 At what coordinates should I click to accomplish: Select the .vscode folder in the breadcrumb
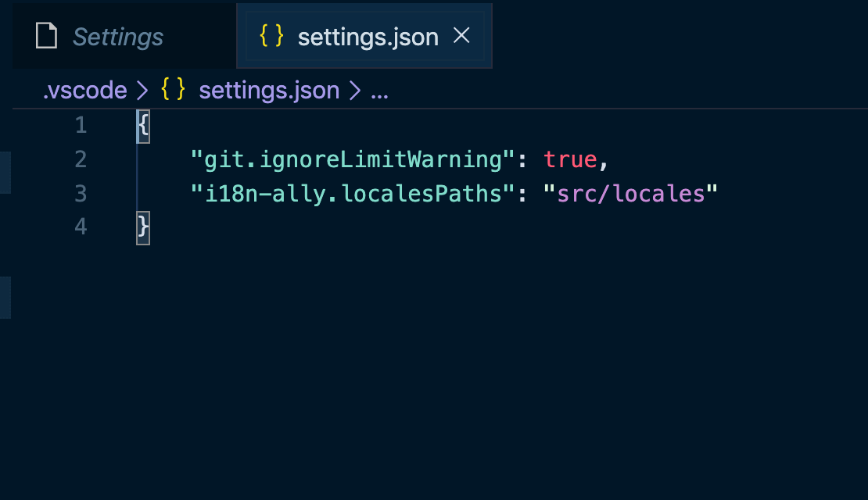pos(84,90)
